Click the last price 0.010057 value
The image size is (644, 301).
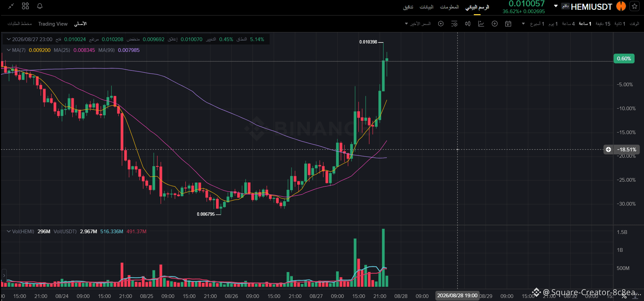(526, 4)
